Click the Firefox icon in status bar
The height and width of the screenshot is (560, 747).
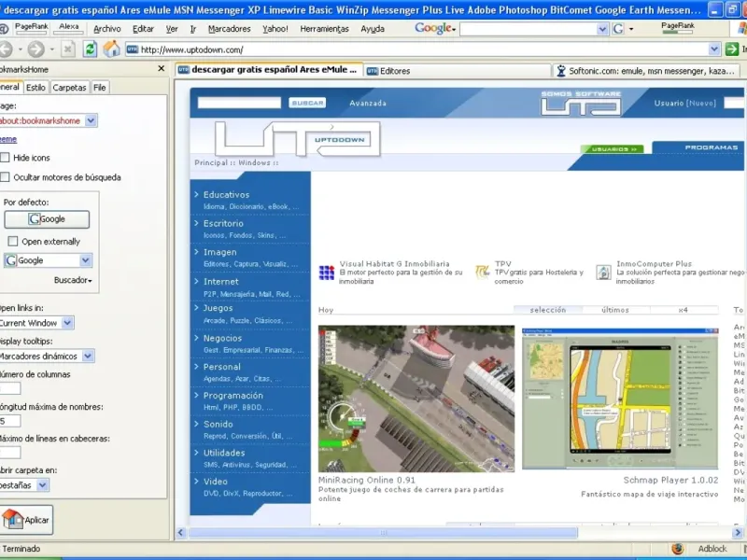coord(678,549)
